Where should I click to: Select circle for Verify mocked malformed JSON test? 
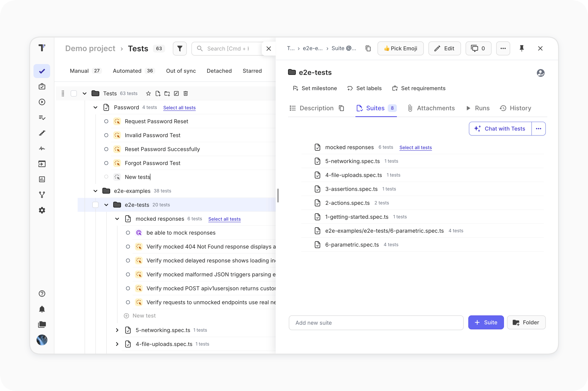(128, 274)
